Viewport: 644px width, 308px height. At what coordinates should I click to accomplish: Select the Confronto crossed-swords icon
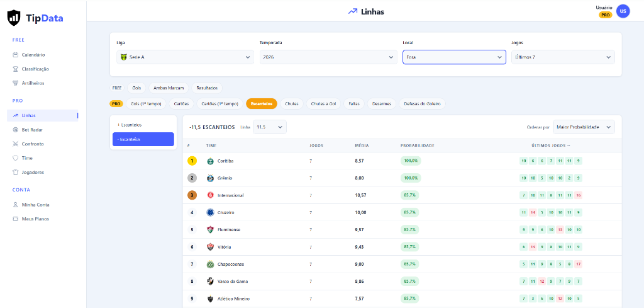(x=15, y=144)
